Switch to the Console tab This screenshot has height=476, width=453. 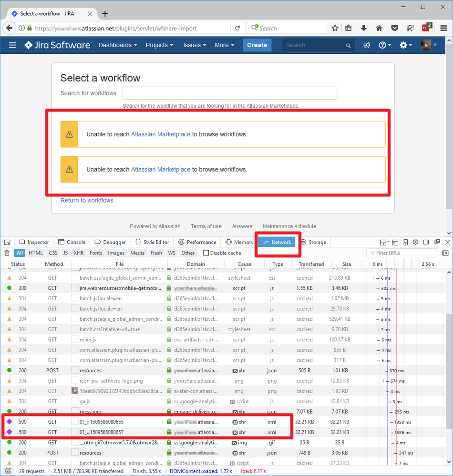click(x=72, y=242)
